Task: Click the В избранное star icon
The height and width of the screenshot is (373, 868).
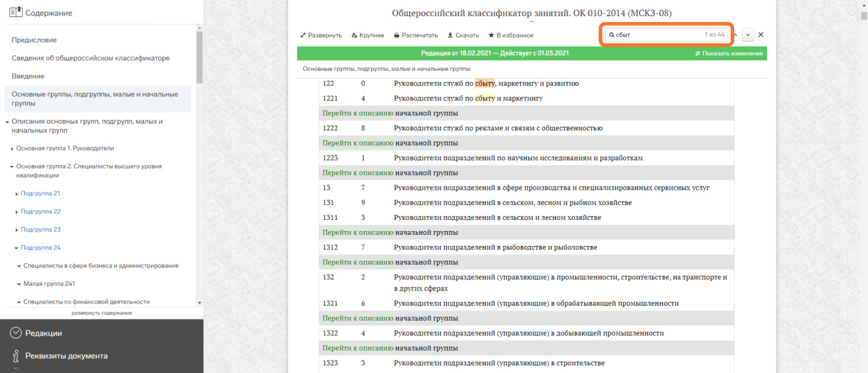Action: point(491,35)
